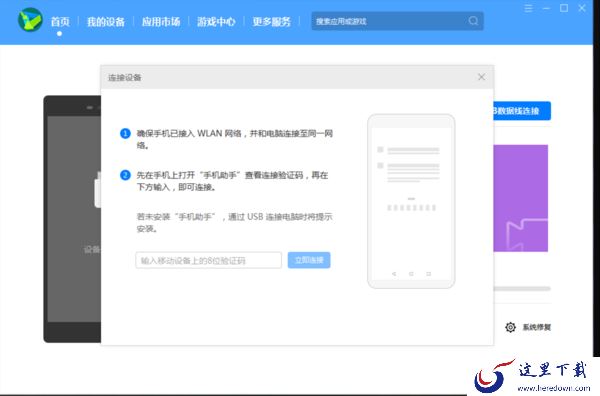Screen dimensions: 600x396
Task: Close the main application window
Action: click(x=582, y=8)
